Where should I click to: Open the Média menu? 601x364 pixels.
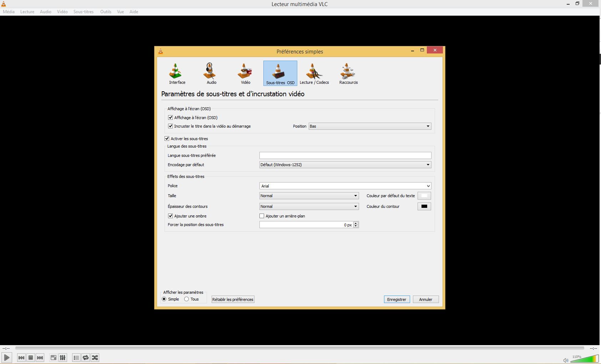[9, 12]
